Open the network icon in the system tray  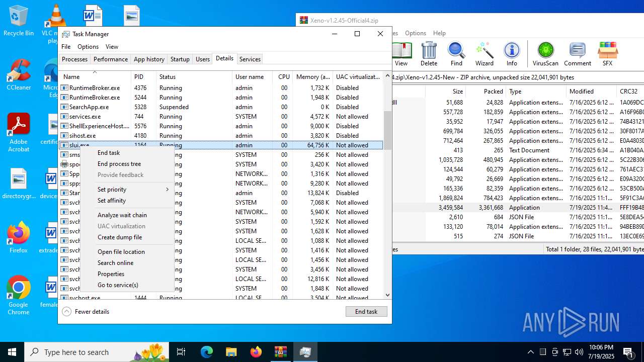(567, 352)
